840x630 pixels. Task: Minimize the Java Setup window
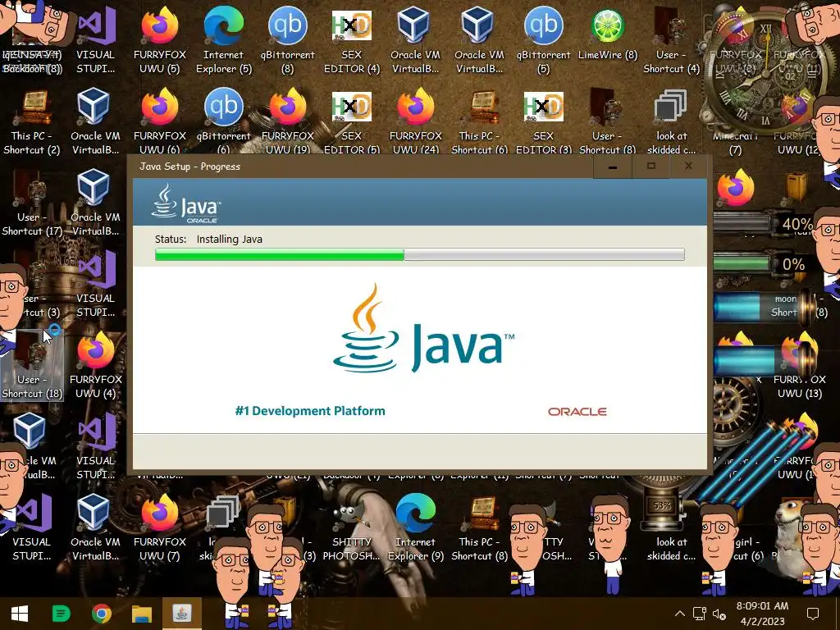pos(612,167)
